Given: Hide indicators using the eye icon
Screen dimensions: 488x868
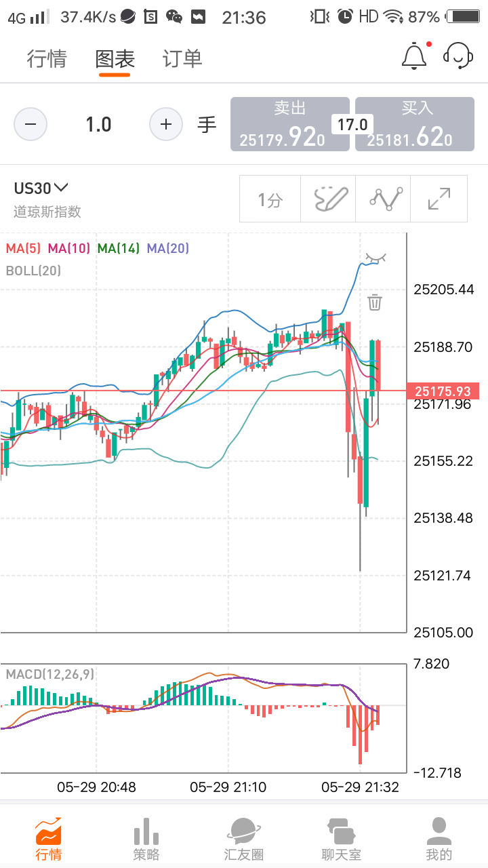Looking at the screenshot, I should [x=375, y=258].
